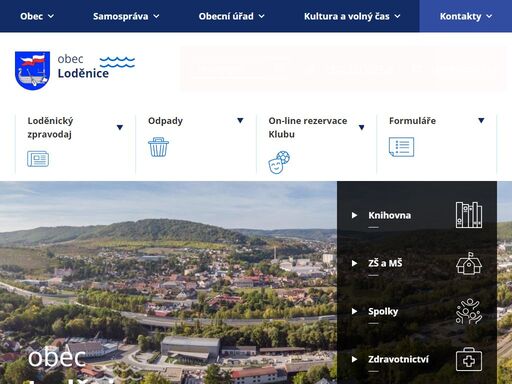Screen dimensions: 512x384
Task: Click the Loděnice coat of arms logo
Action: click(32, 70)
